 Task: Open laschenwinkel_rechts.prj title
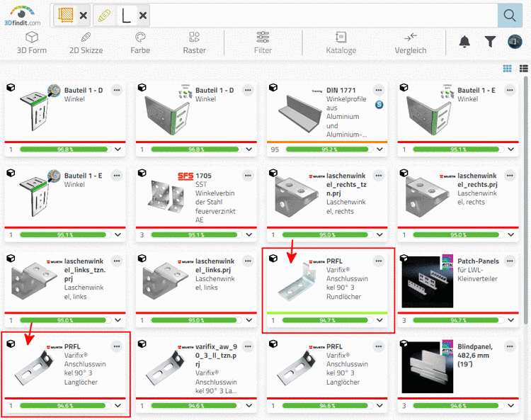tap(477, 180)
